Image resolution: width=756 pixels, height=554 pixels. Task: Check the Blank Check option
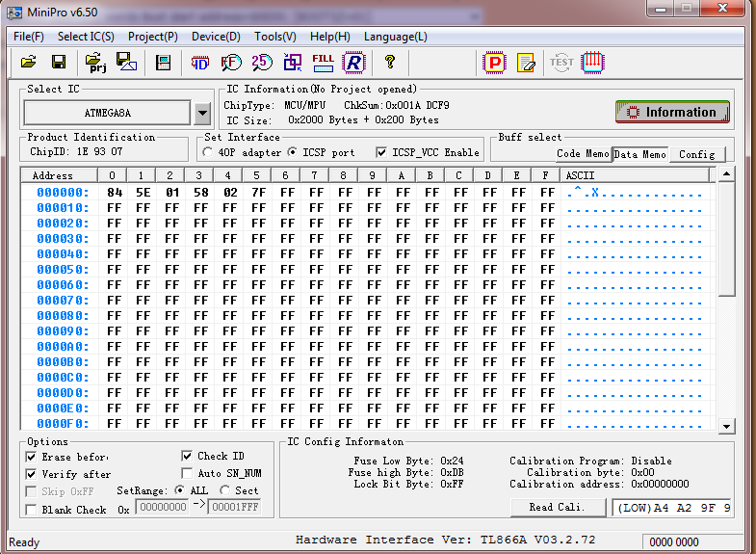point(32,510)
